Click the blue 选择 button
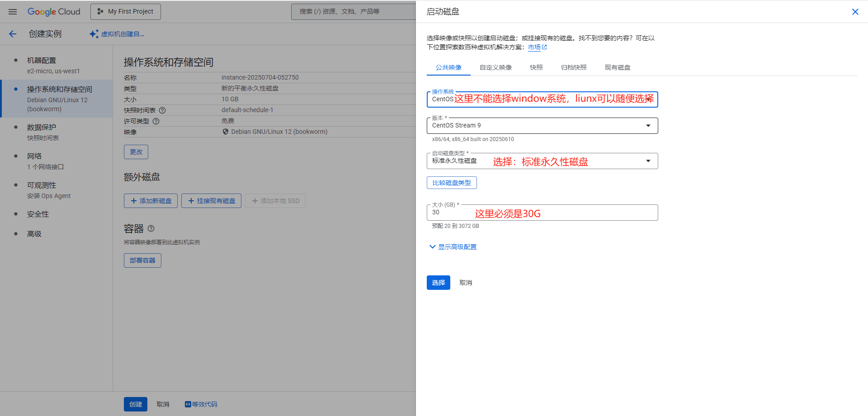Screen dimensions: 868x416 (438, 283)
